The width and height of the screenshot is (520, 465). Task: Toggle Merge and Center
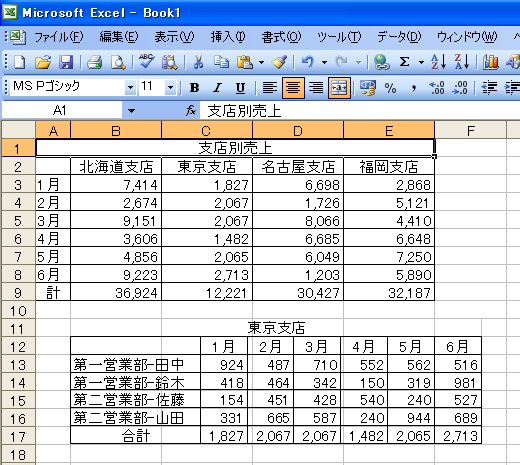click(x=339, y=88)
